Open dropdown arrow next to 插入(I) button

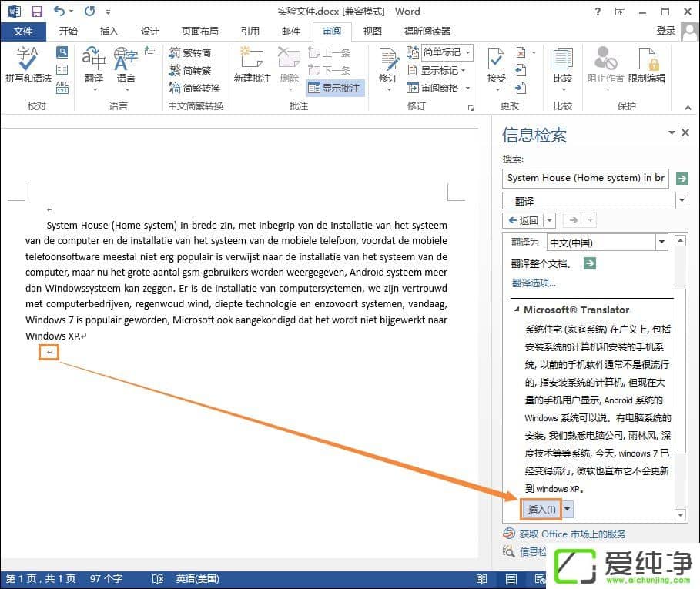point(568,509)
